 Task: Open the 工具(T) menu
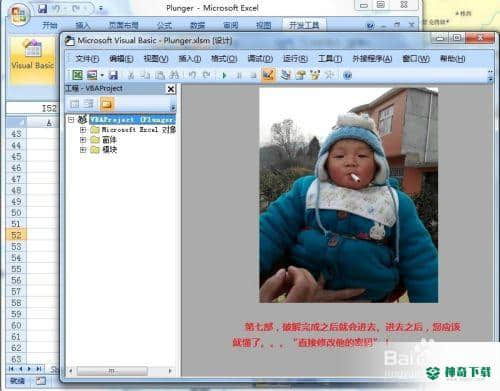pos(330,59)
